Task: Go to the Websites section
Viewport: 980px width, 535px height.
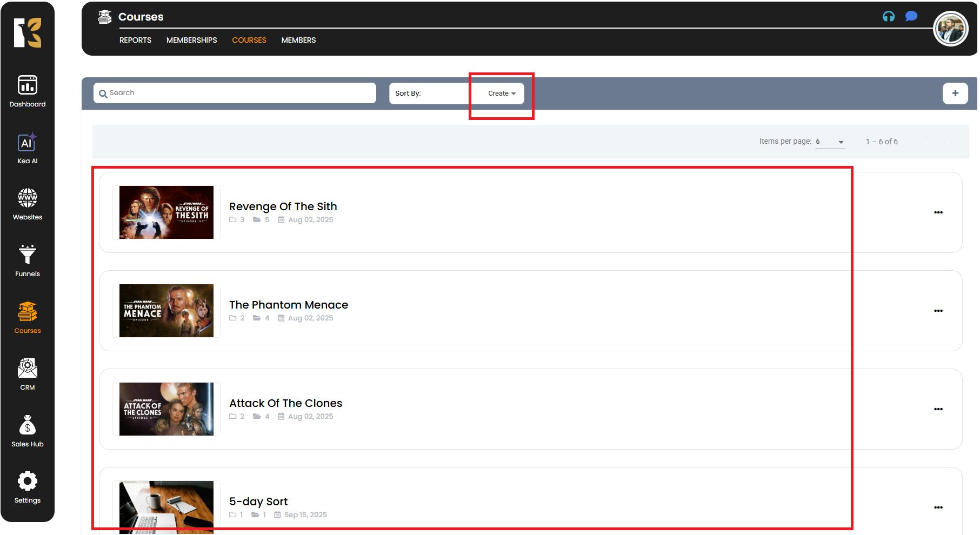Action: pos(27,204)
